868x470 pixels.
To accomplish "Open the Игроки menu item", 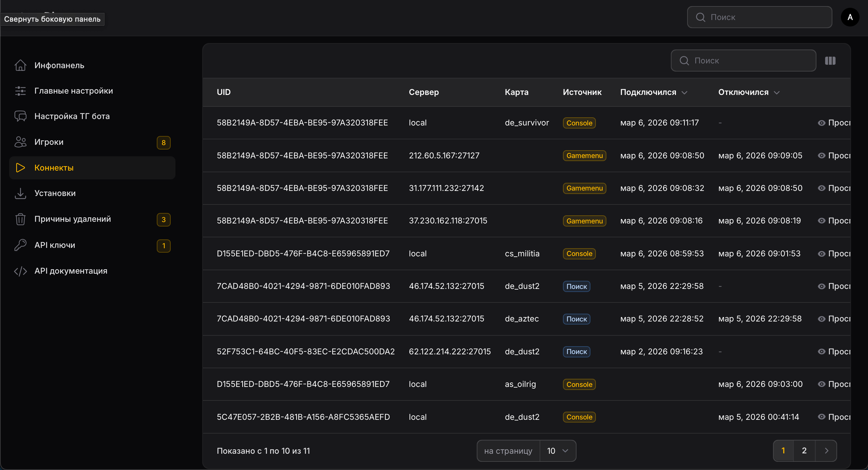I will point(49,142).
